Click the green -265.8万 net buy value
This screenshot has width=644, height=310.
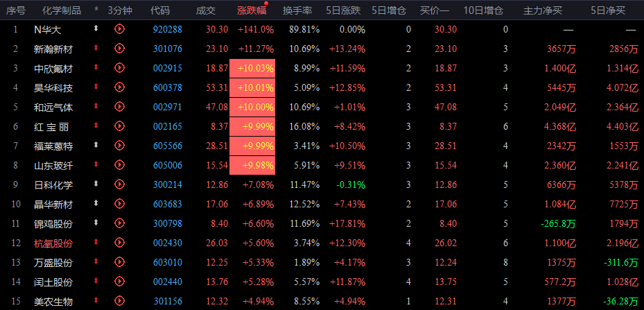tap(558, 224)
